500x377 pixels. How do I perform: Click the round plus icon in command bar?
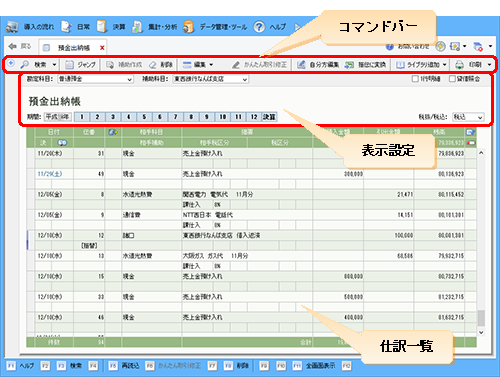(11, 63)
